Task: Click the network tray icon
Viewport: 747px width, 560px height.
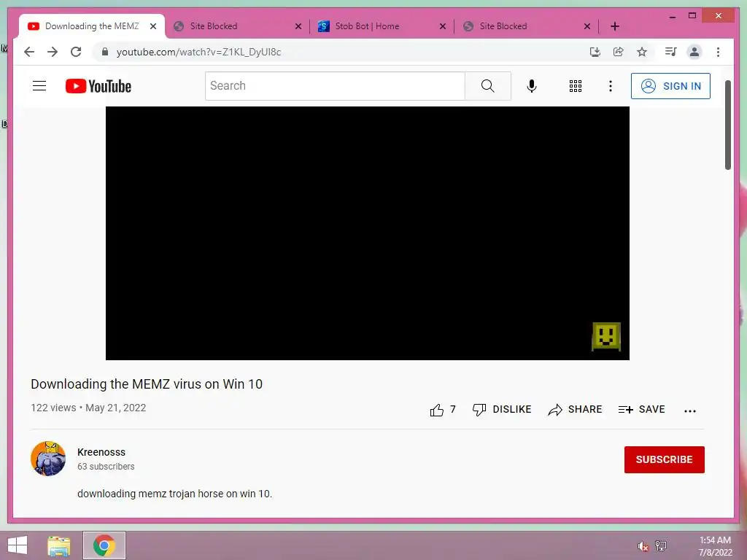Action: pyautogui.click(x=661, y=545)
